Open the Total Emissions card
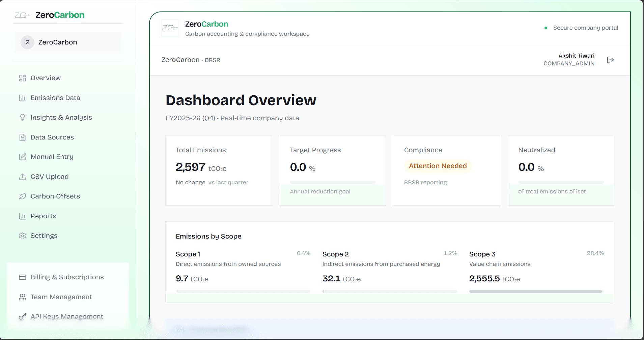Viewport: 644px width, 340px height. [218, 170]
